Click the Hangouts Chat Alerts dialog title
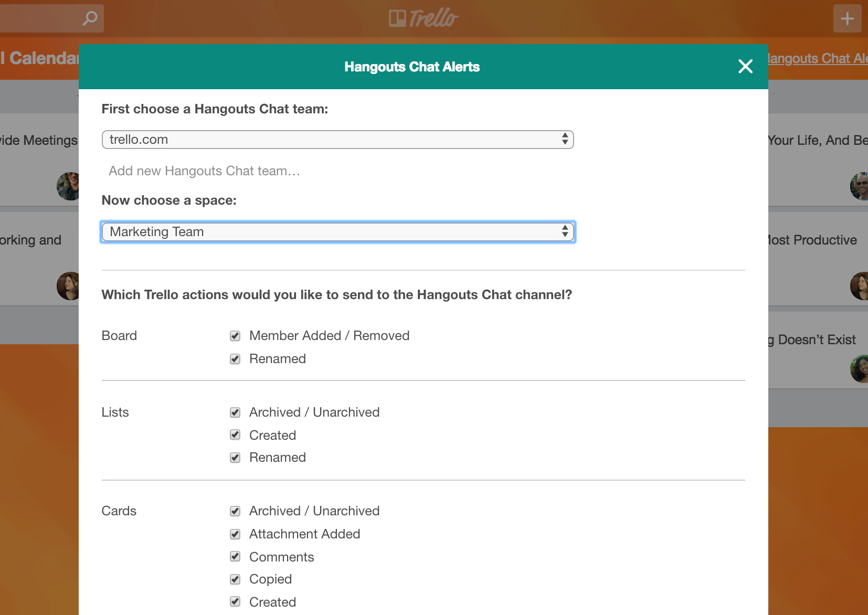This screenshot has width=868, height=615. pyautogui.click(x=412, y=67)
